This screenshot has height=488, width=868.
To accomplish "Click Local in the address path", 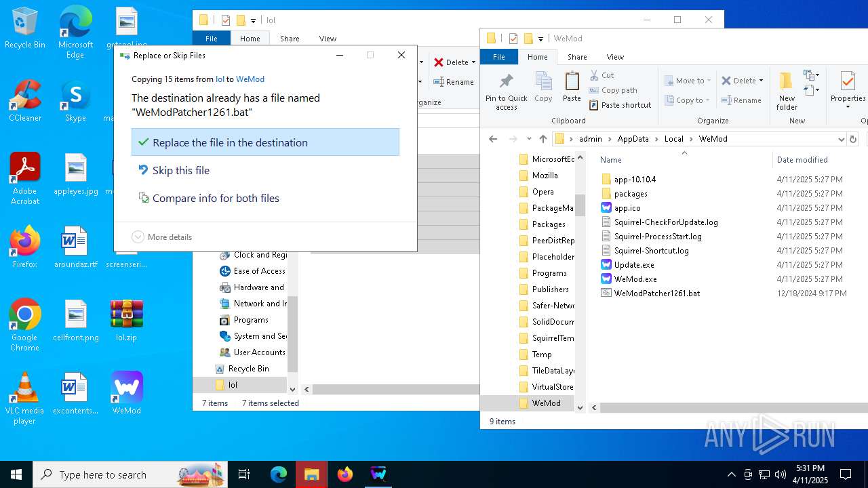I will pos(674,139).
